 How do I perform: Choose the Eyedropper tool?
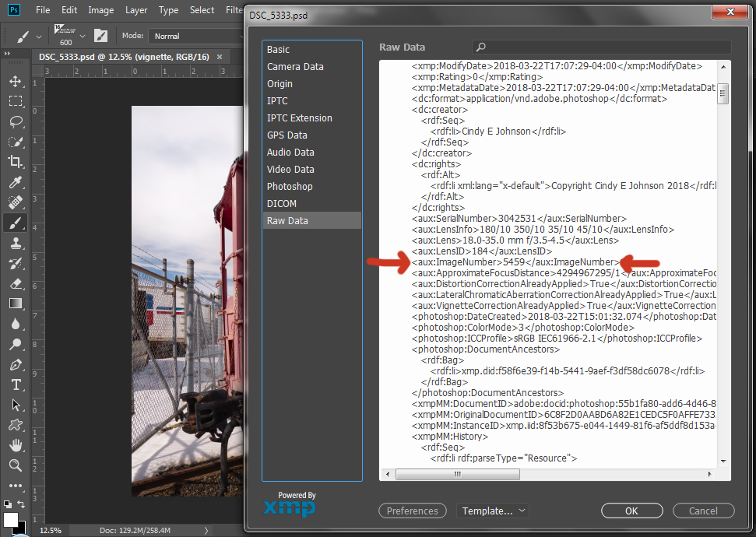16,183
